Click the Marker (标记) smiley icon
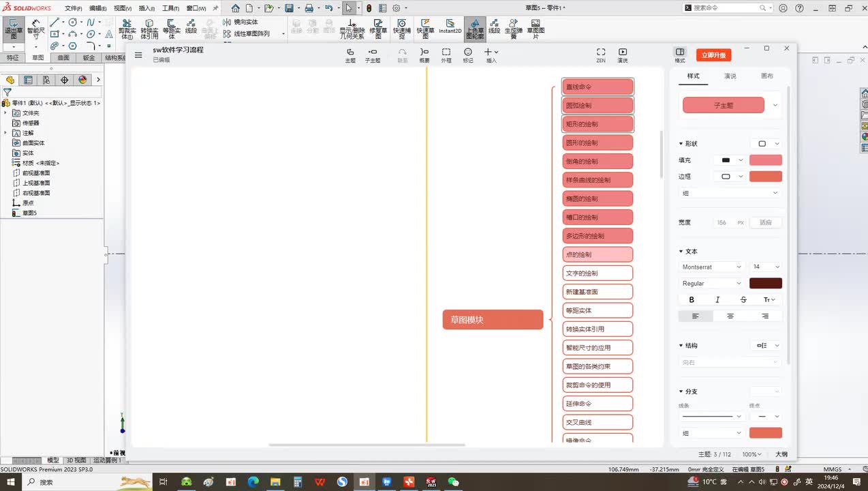This screenshot has width=868, height=491. [x=468, y=55]
